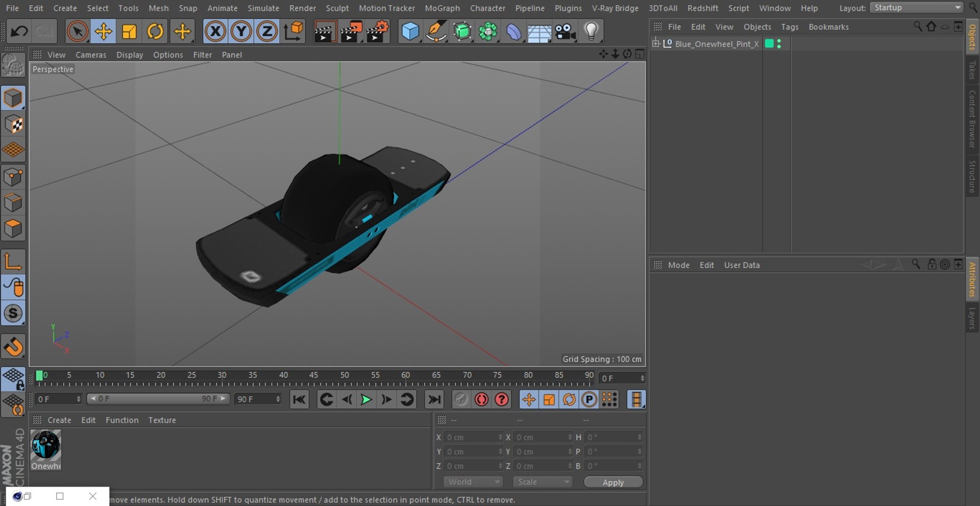Go to start of animation
The width and height of the screenshot is (980, 506).
(x=299, y=399)
